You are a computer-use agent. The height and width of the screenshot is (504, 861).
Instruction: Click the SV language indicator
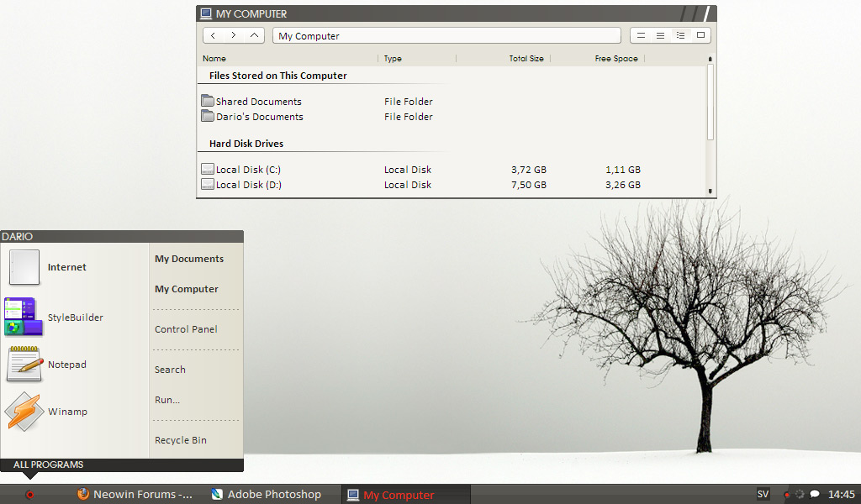[763, 494]
